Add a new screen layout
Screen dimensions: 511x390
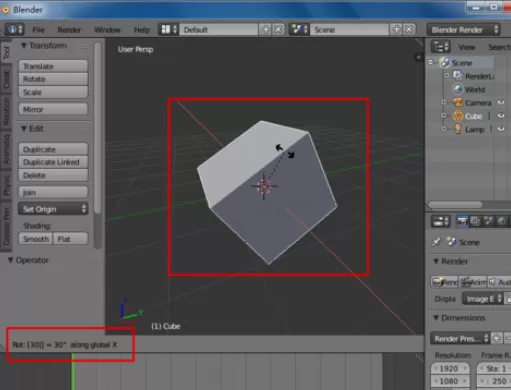(266, 30)
